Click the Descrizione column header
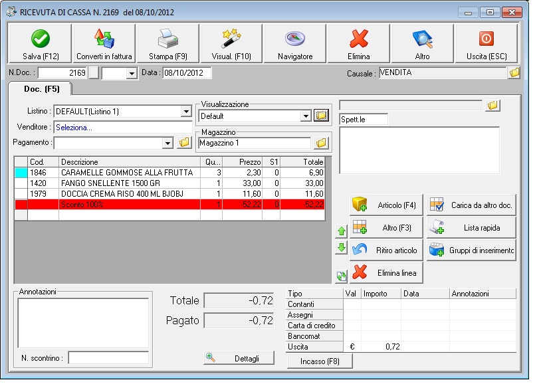This screenshot has height=392, width=539. click(x=129, y=162)
